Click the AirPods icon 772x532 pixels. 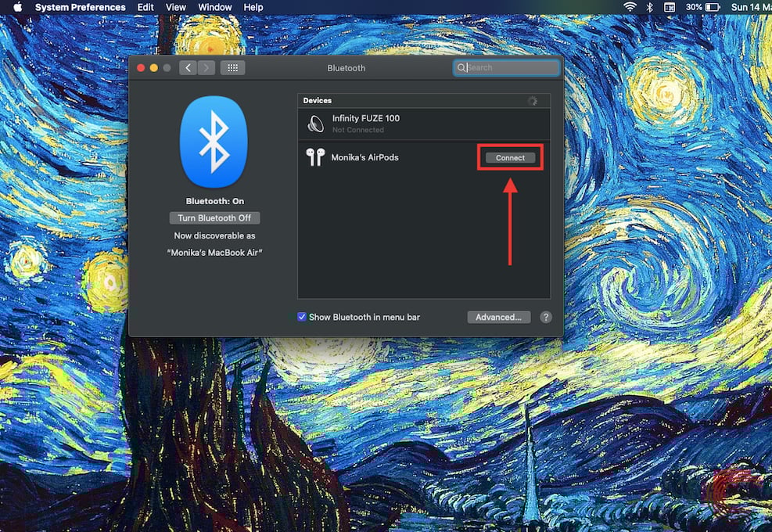tap(315, 157)
